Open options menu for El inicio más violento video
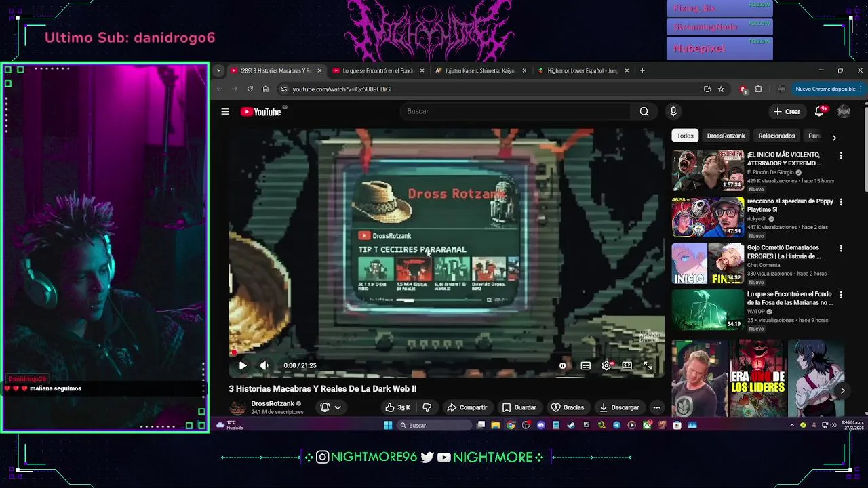The width and height of the screenshot is (868, 488). pos(841,156)
